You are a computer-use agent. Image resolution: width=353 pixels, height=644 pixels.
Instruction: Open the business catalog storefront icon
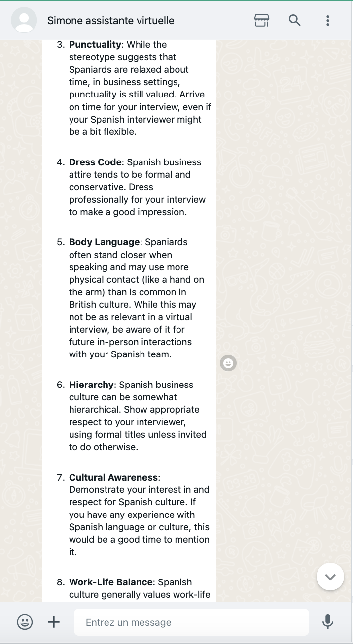[x=262, y=20]
